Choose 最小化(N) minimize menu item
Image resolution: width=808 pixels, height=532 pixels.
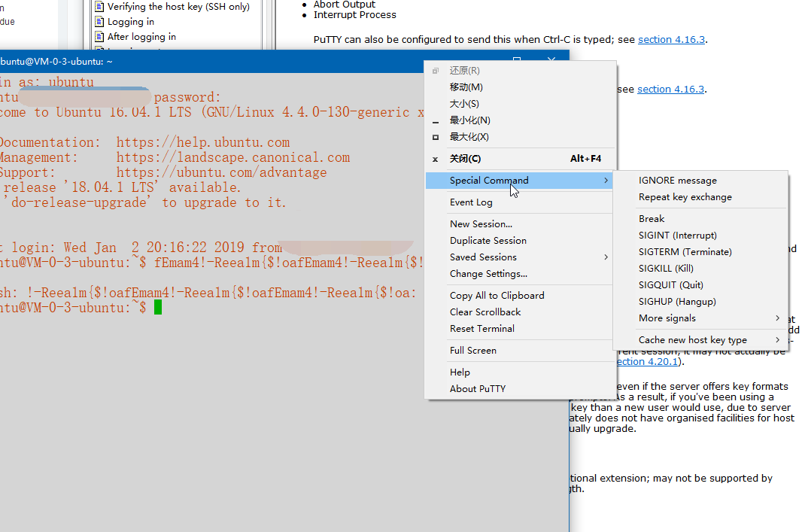519,120
